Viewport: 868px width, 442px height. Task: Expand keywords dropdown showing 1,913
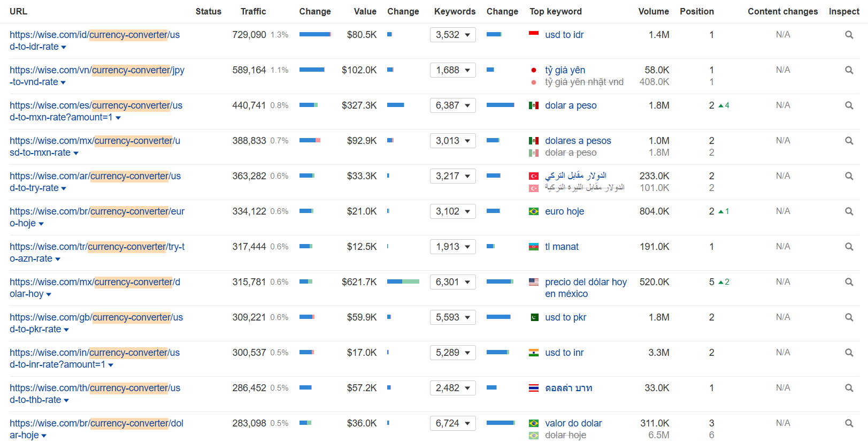[453, 247]
